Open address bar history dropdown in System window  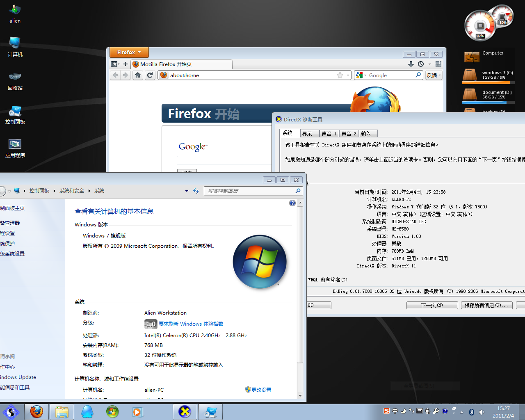tap(187, 191)
